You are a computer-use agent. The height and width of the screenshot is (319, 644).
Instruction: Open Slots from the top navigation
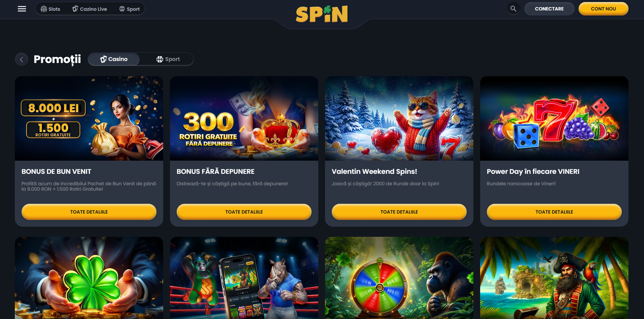pyautogui.click(x=50, y=9)
